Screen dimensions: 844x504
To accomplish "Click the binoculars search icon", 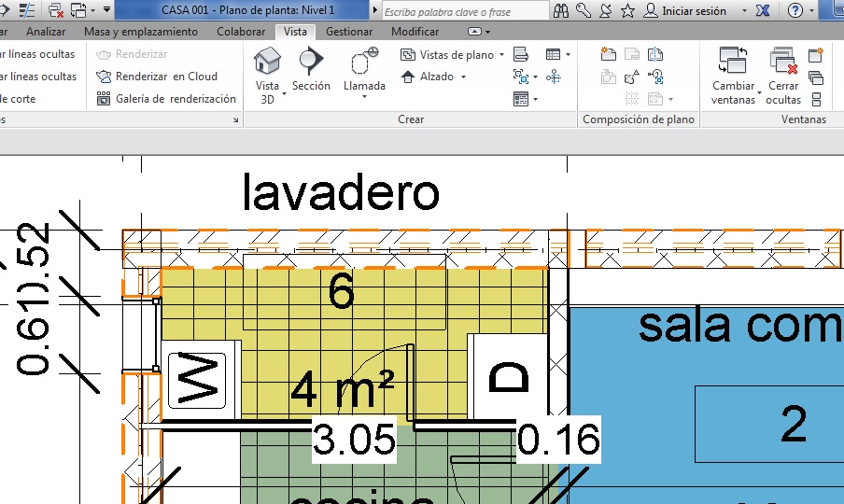I will [x=561, y=11].
